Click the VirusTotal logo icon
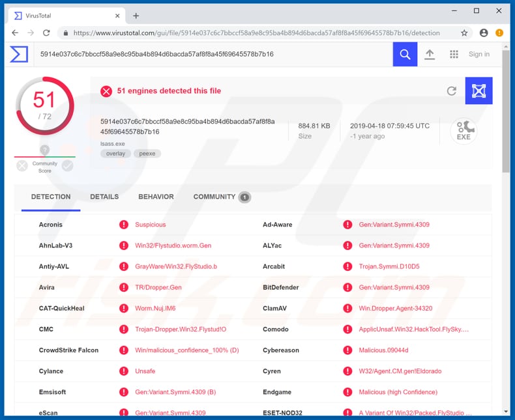 (x=19, y=54)
